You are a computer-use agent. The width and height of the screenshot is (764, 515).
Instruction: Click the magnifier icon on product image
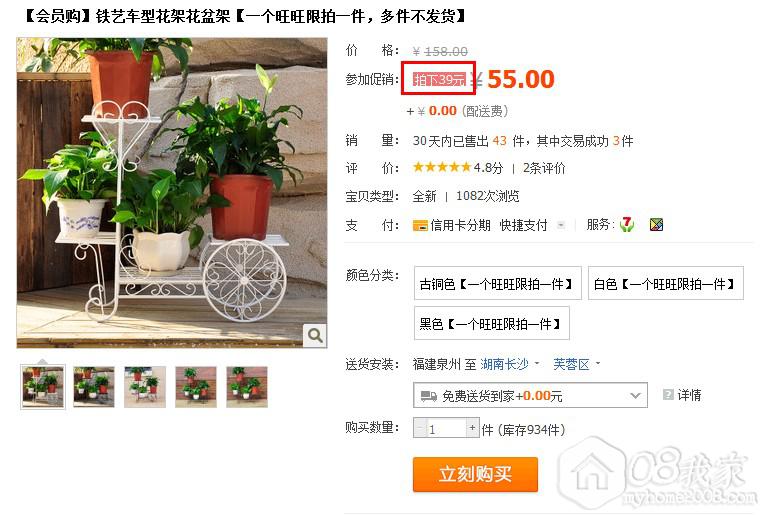[x=315, y=335]
